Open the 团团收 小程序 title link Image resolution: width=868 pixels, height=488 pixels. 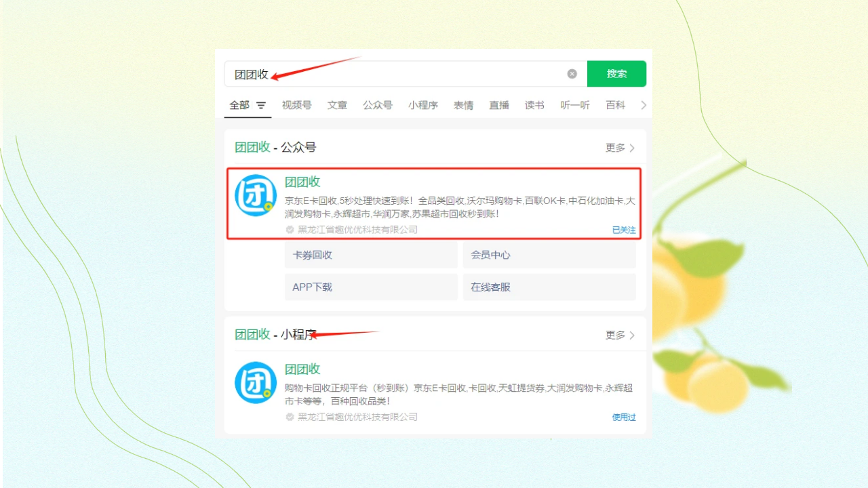point(302,369)
